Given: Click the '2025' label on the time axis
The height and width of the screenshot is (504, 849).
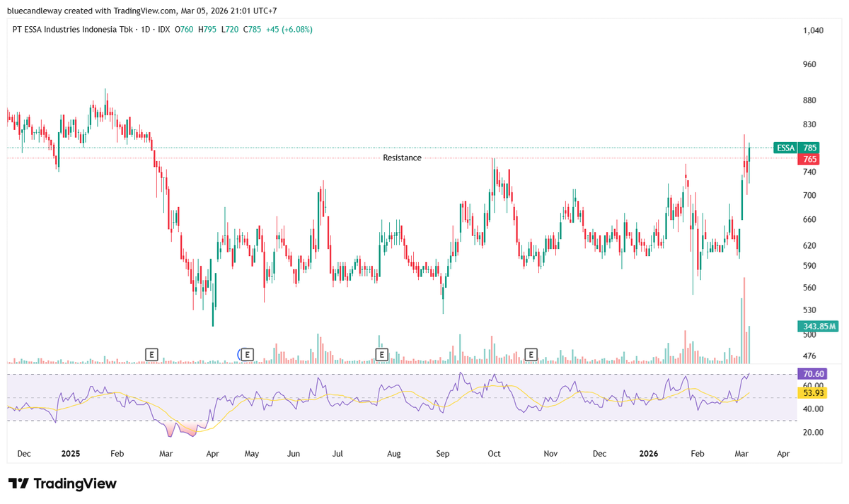Looking at the screenshot, I should (71, 452).
